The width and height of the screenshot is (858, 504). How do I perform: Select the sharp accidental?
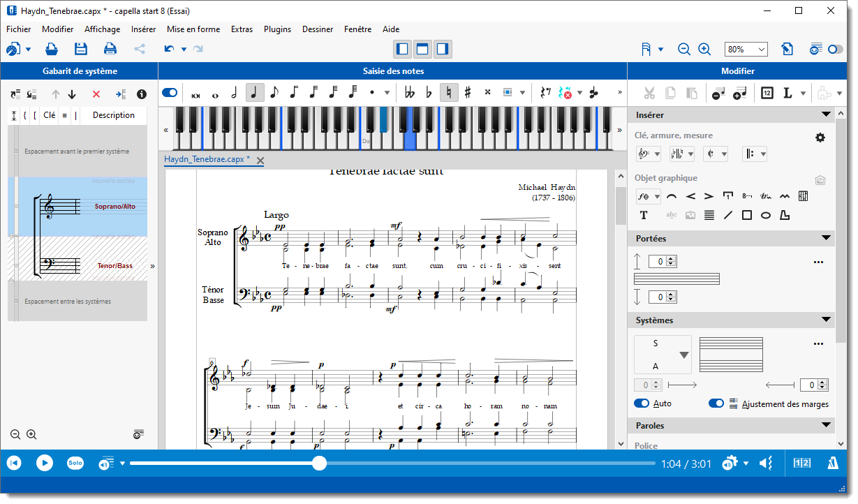coord(468,92)
